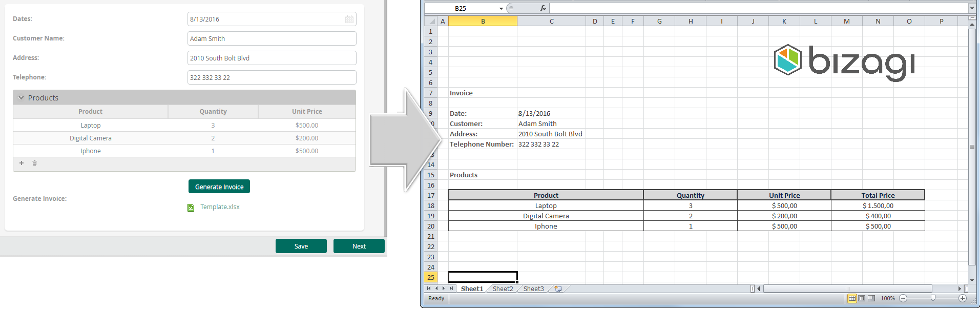Click the Dates input field

coord(272,19)
